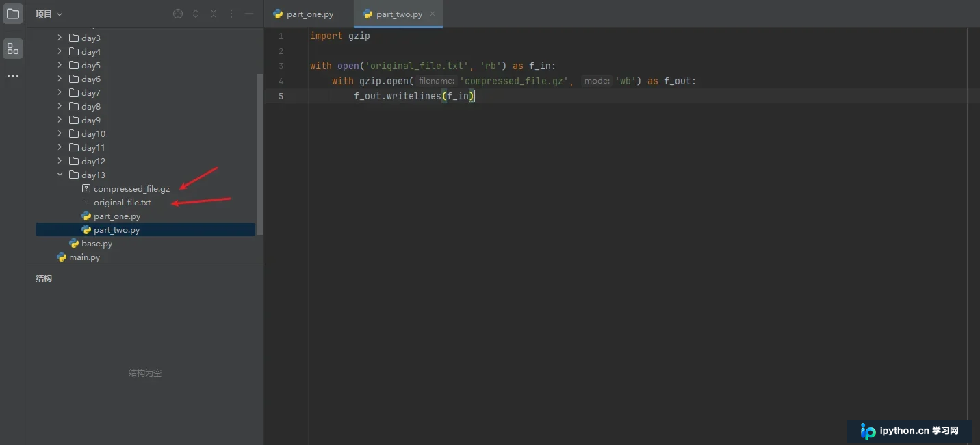
Task: Click 'compressed_file.gz' string in code
Action: pyautogui.click(x=513, y=81)
